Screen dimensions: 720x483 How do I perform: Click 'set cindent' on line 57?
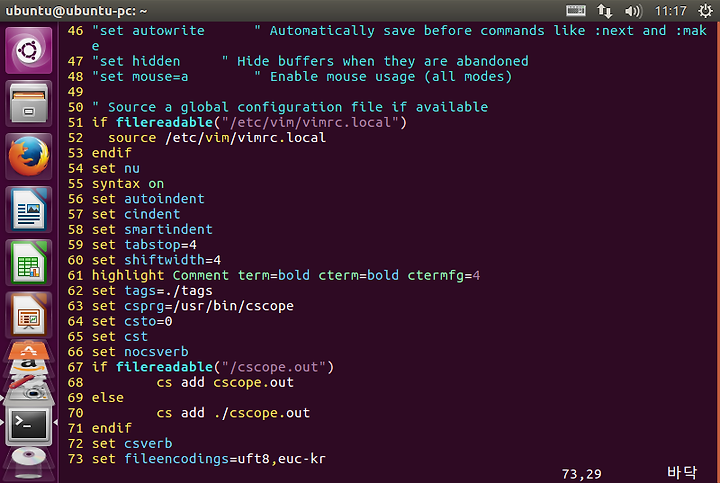(136, 214)
